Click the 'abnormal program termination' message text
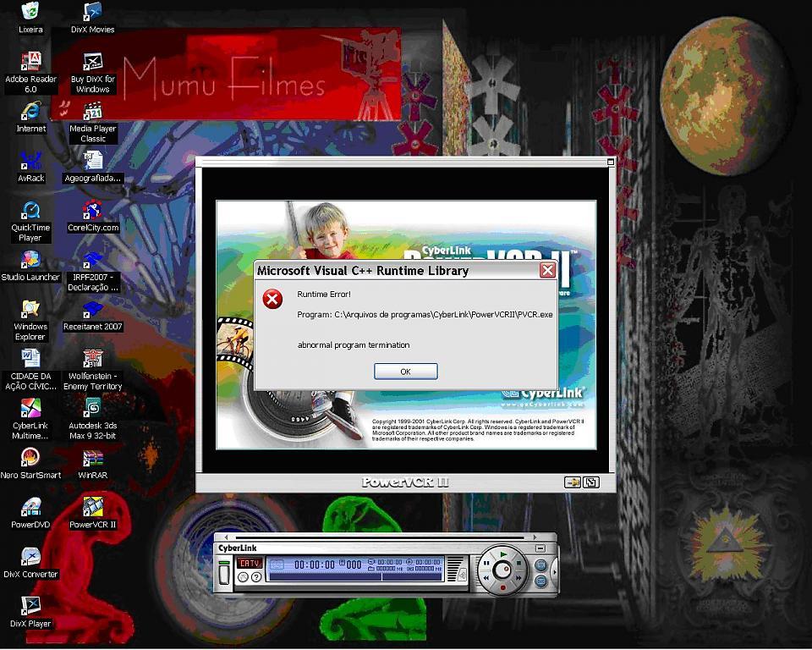The width and height of the screenshot is (812, 650). point(354,344)
